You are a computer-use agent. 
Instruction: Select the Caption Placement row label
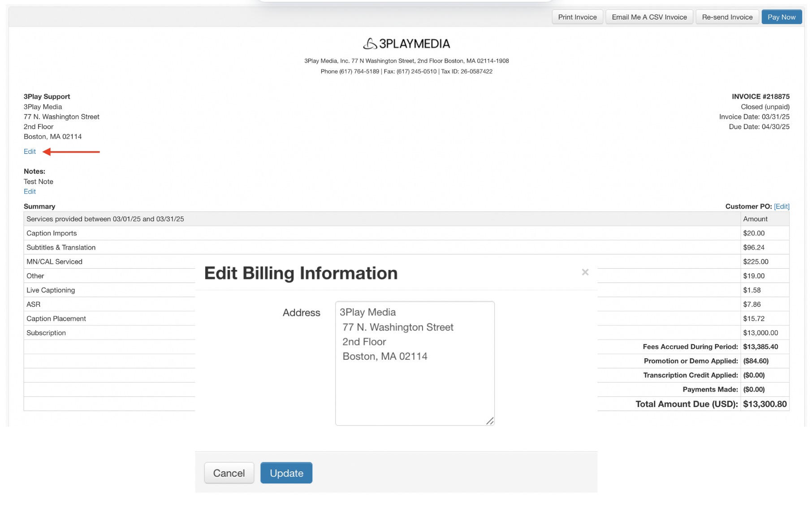coord(56,319)
